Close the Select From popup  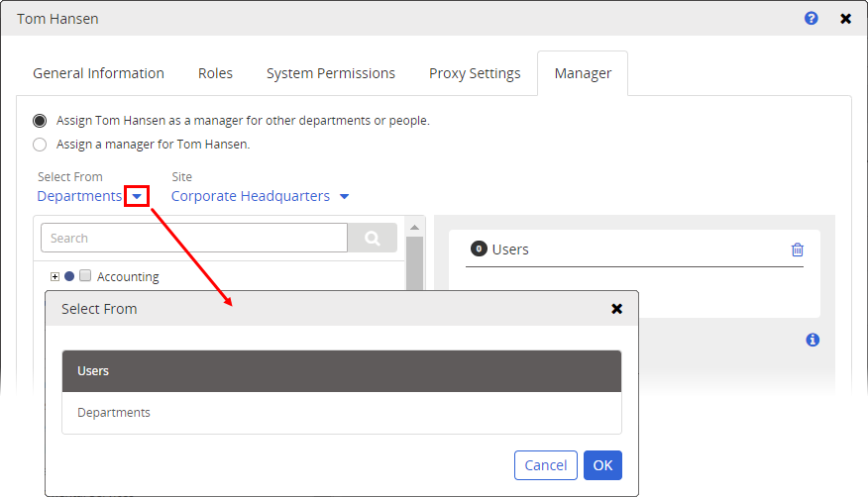pos(616,309)
